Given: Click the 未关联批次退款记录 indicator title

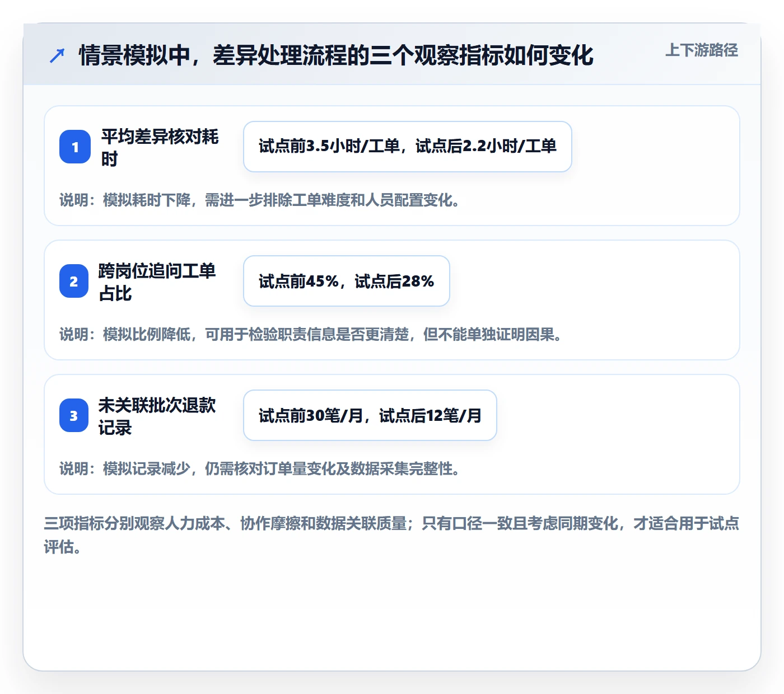Looking at the screenshot, I should [x=157, y=416].
